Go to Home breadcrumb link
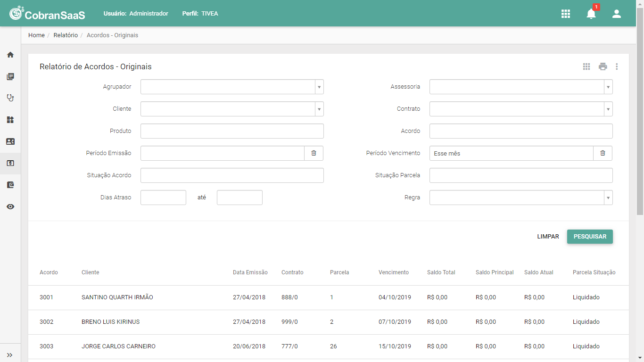Screen dimensions: 644x362 [36, 35]
